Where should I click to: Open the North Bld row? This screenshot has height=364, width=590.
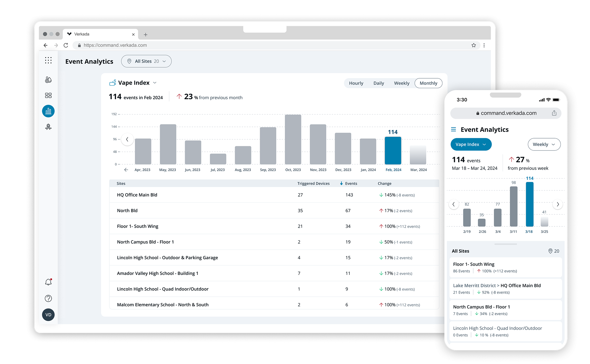[274, 210]
